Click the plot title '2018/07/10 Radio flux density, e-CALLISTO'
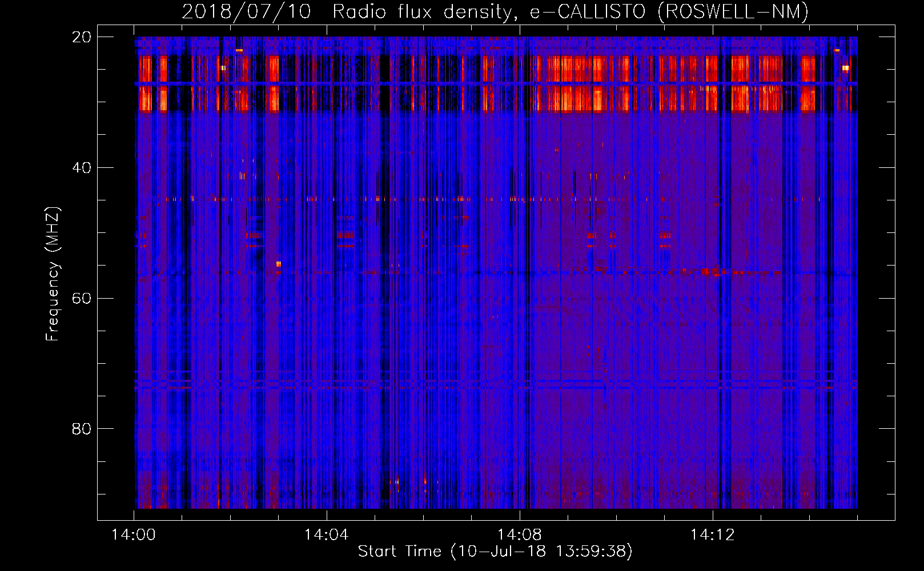The width and height of the screenshot is (924, 571). (x=495, y=11)
